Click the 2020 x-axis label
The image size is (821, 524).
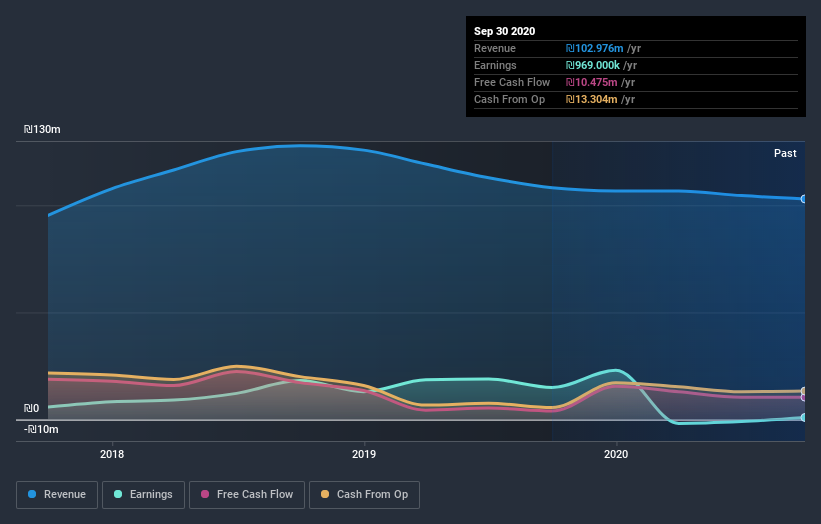(616, 454)
